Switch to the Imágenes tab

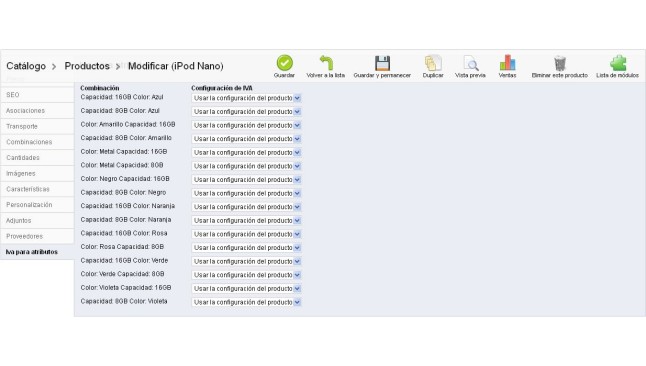pos(37,174)
